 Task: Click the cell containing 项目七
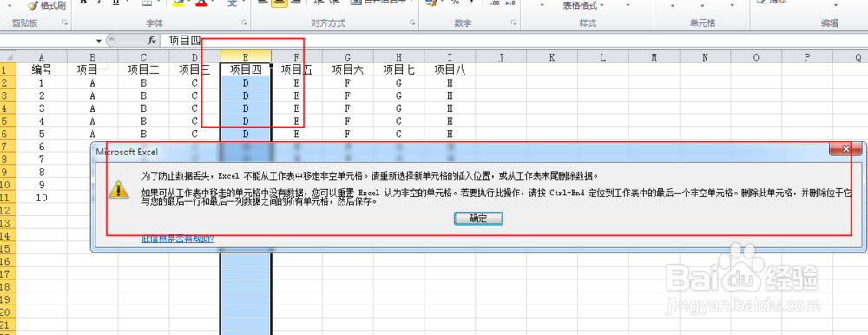click(x=398, y=69)
